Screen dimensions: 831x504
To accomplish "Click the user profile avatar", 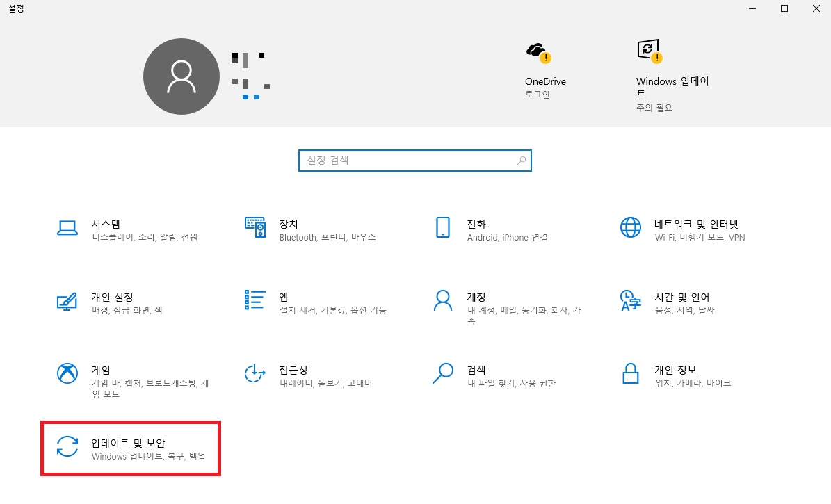I will (181, 76).
